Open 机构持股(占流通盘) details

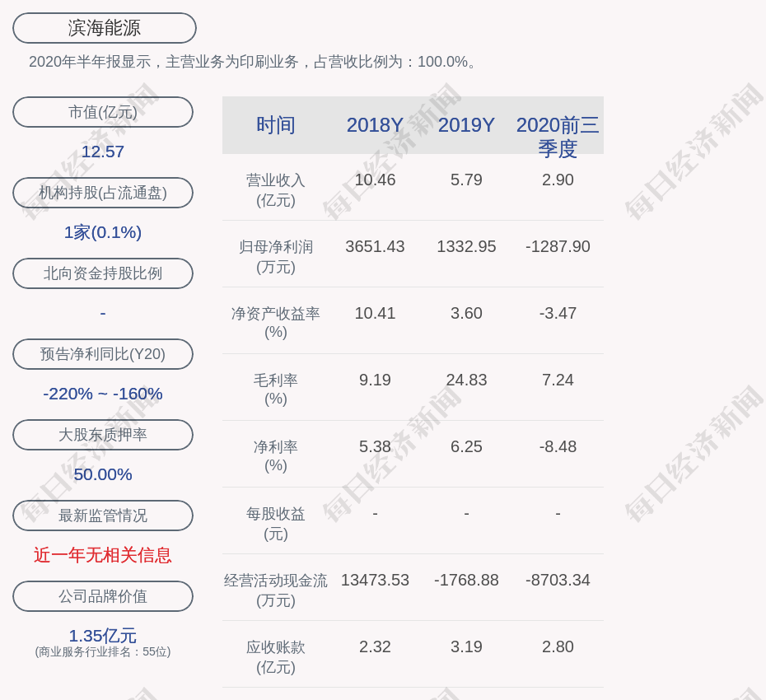point(102,193)
